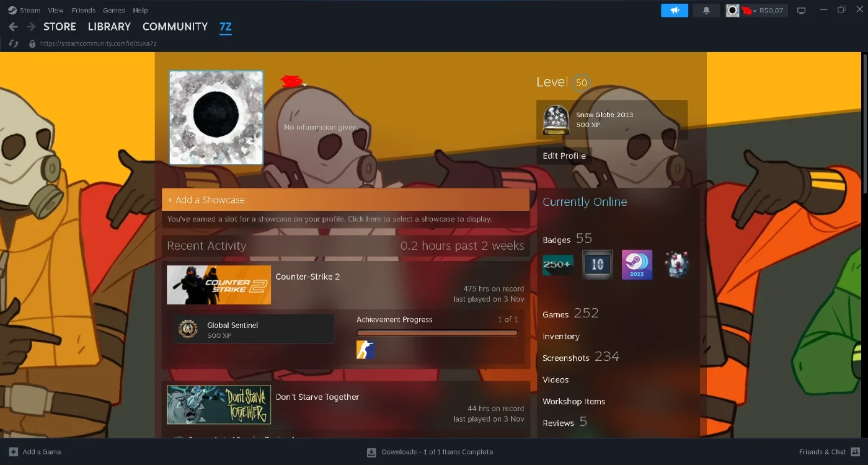Click '475 hrs on record' text
Image resolution: width=868 pixels, height=465 pixels.
point(494,289)
